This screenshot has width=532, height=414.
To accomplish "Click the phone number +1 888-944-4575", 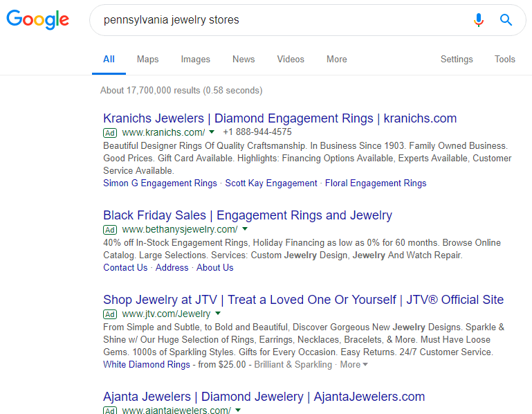I will (x=257, y=132).
